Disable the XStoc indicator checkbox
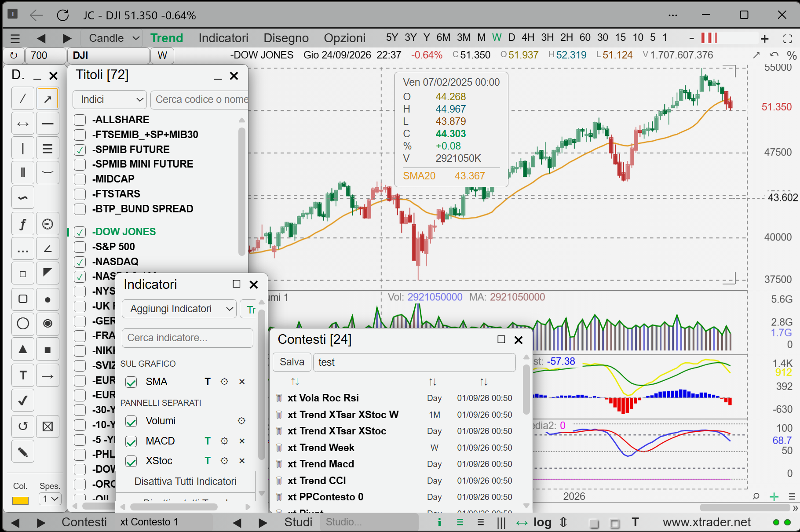The width and height of the screenshot is (800, 532). pos(131,461)
